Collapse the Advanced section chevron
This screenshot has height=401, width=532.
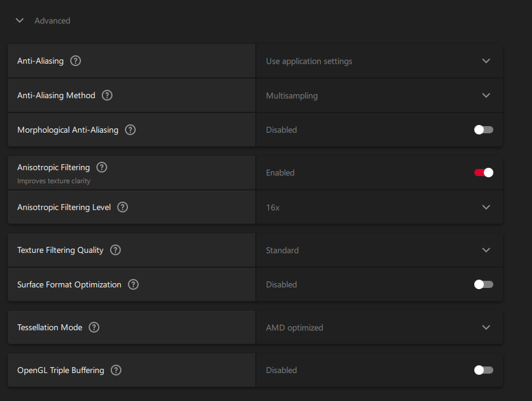point(20,20)
